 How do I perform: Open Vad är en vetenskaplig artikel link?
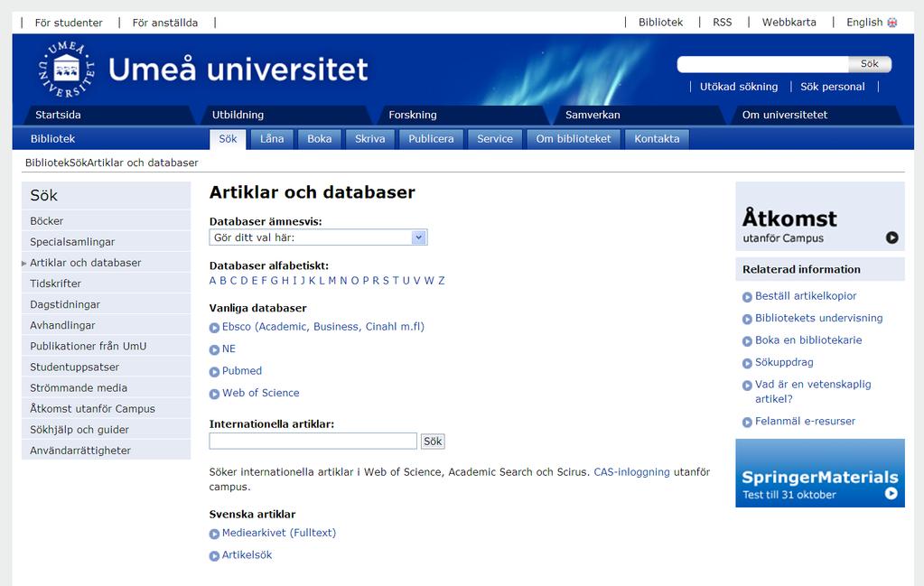(x=813, y=392)
